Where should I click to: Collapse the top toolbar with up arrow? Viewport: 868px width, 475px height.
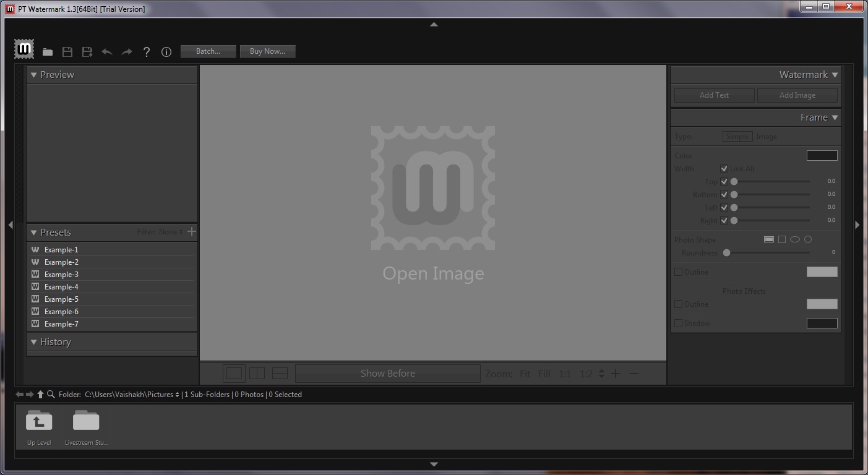434,25
